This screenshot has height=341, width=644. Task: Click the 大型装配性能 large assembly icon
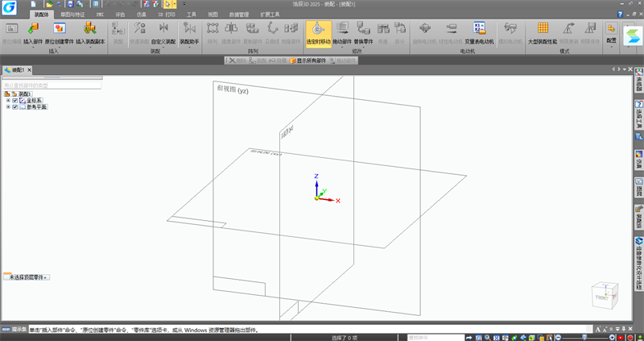click(x=543, y=28)
